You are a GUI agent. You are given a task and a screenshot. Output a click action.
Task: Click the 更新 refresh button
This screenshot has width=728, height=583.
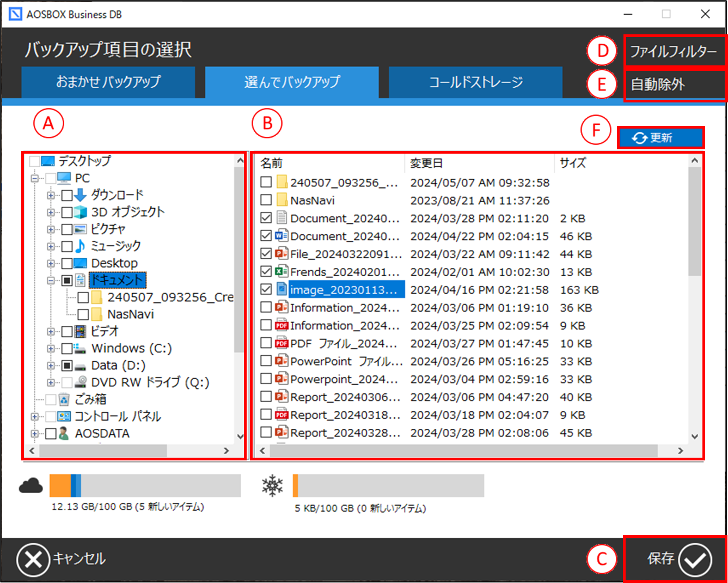pyautogui.click(x=660, y=138)
